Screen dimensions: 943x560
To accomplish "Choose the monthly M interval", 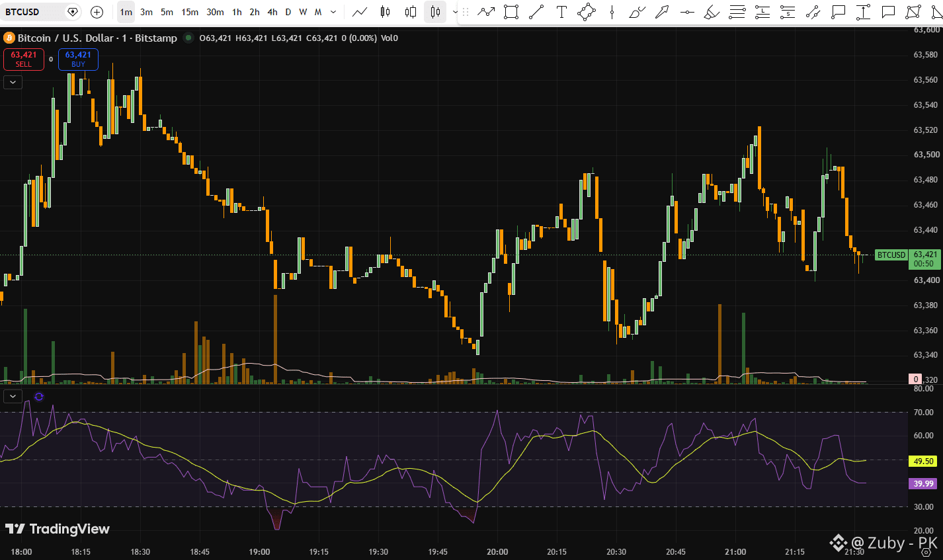I will tap(318, 12).
